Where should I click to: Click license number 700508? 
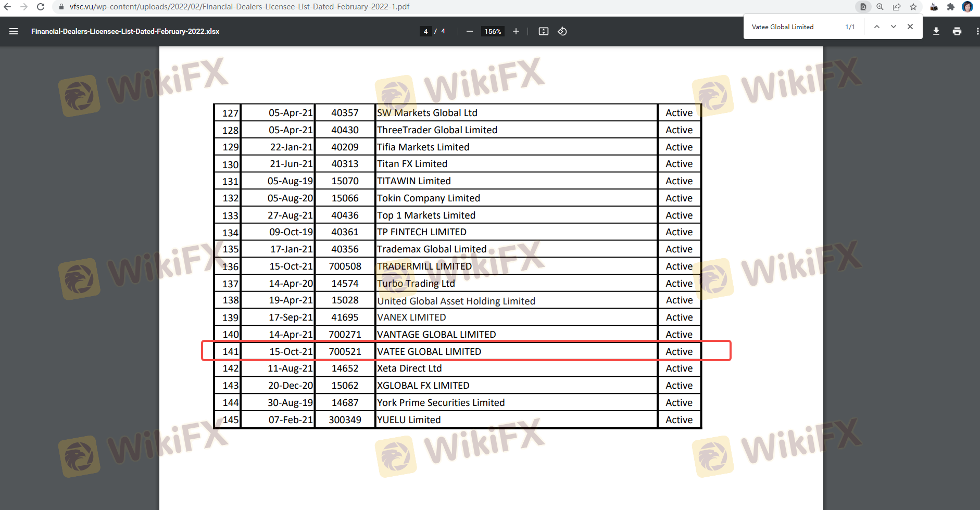pos(345,266)
